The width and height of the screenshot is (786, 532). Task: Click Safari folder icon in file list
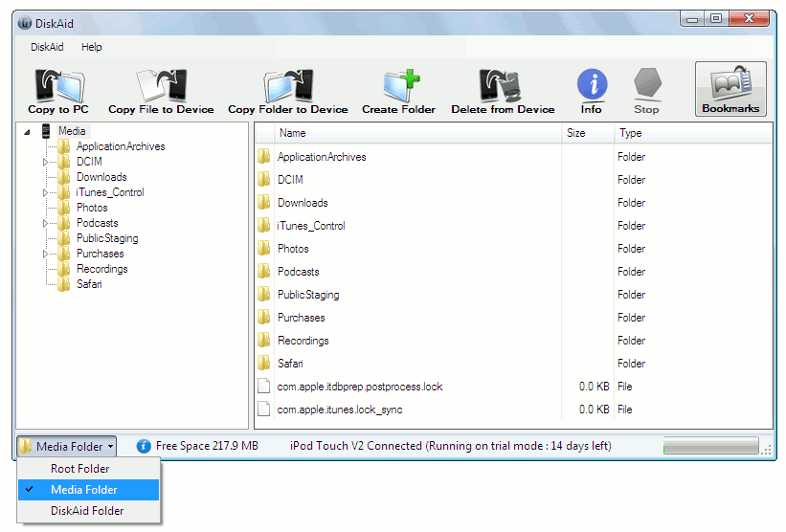click(264, 364)
